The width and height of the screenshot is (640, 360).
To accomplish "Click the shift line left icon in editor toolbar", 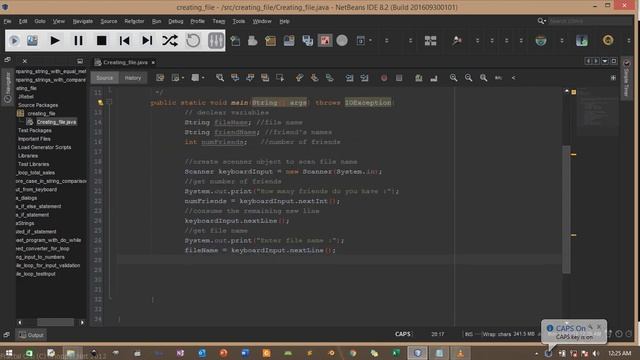I will 349,78.
